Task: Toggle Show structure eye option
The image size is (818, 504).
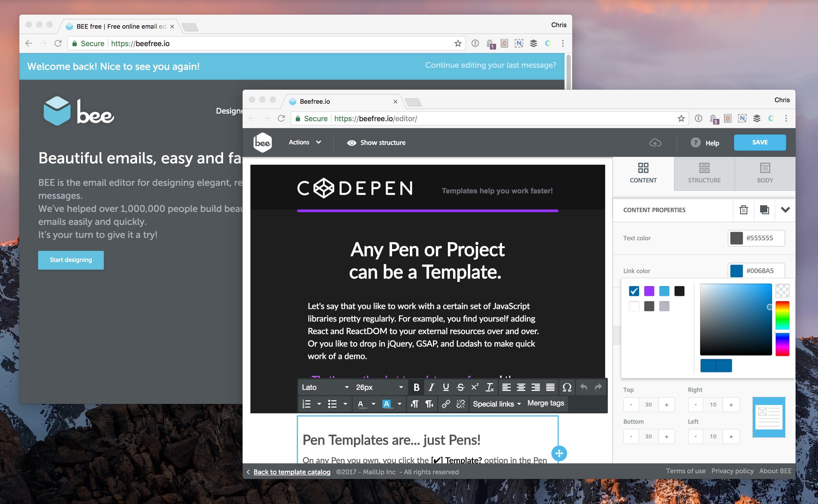Action: 376,143
